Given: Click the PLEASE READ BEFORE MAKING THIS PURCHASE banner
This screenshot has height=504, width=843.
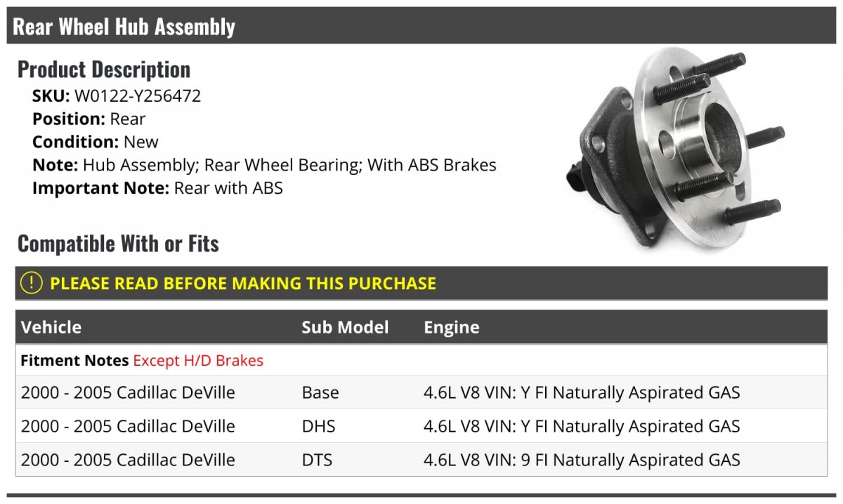Looking at the screenshot, I should click(421, 283).
